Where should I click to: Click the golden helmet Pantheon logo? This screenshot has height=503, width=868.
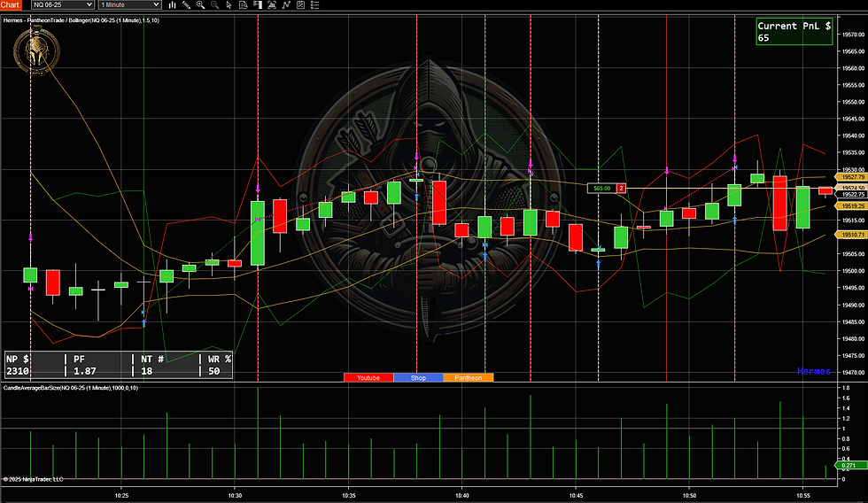pyautogui.click(x=36, y=51)
